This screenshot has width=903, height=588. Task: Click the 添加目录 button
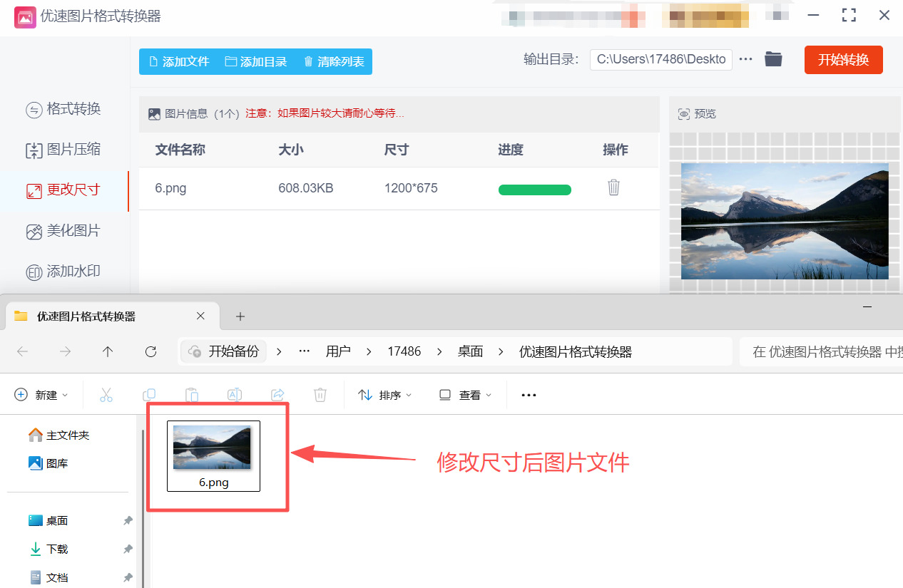pyautogui.click(x=256, y=62)
